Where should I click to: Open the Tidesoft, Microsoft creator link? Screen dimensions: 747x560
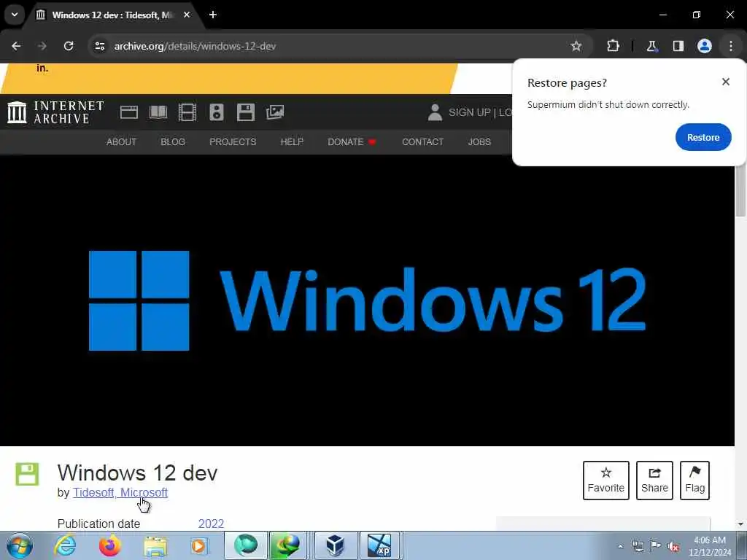pyautogui.click(x=120, y=492)
